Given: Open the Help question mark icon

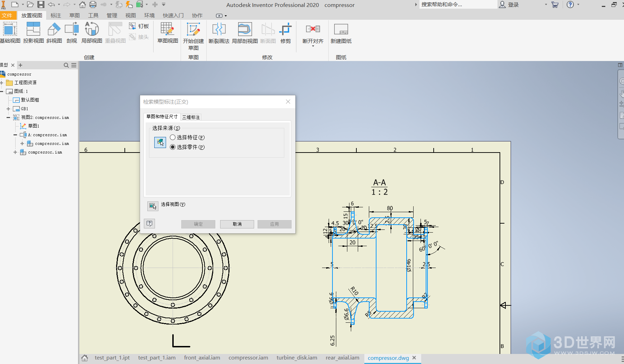Looking at the screenshot, I should coord(570,5).
